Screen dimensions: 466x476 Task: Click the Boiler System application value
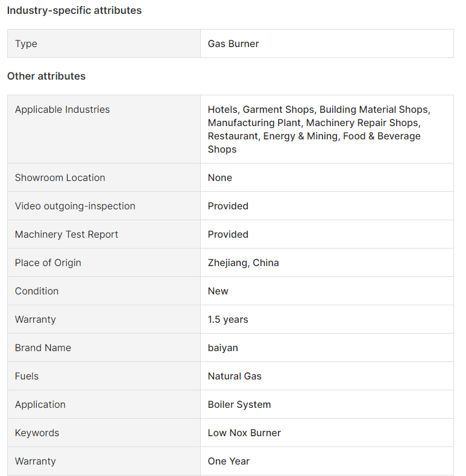click(239, 405)
